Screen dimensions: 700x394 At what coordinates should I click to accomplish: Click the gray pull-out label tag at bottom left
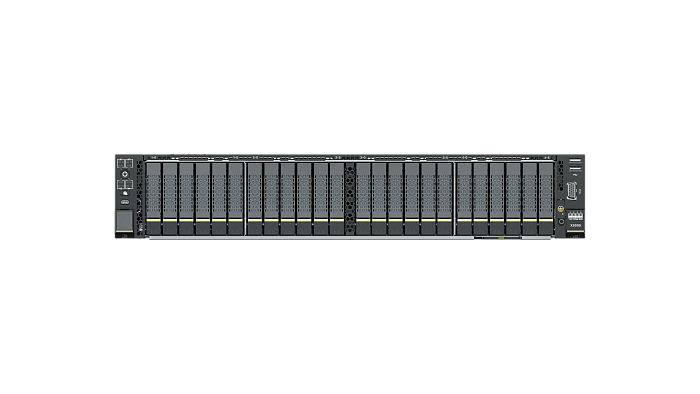pos(125,221)
